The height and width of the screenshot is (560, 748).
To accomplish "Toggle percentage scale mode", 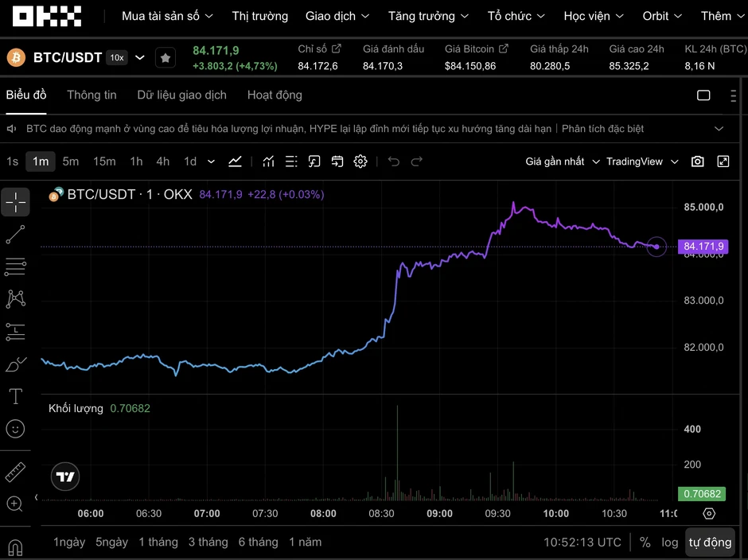I will pos(645,542).
